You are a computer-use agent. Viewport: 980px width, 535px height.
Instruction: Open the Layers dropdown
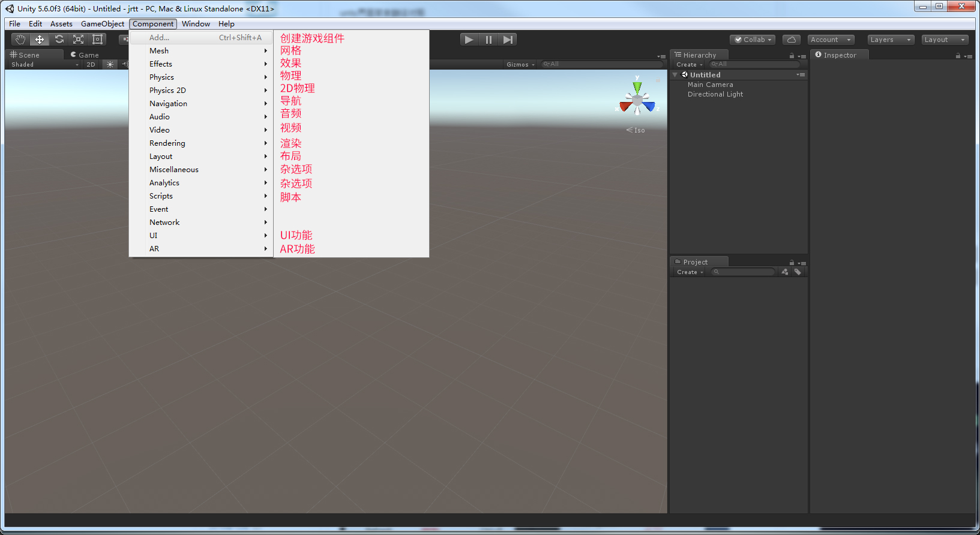click(x=891, y=40)
